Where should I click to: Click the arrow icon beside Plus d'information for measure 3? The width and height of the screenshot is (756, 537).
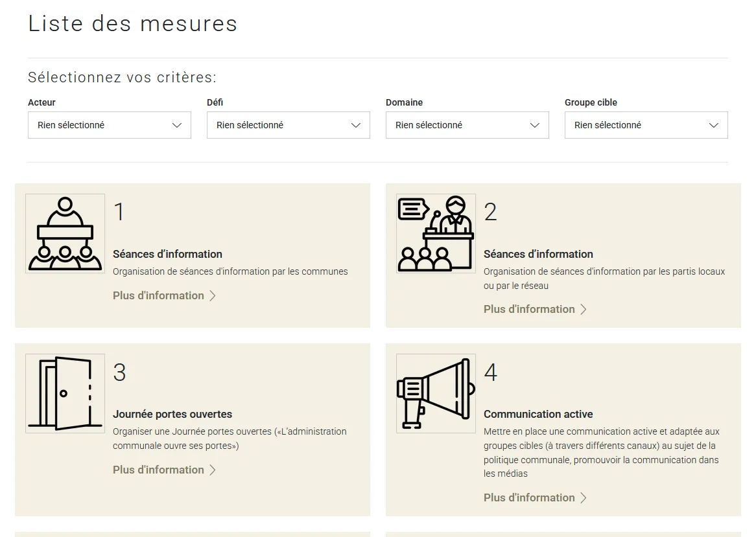tap(212, 470)
